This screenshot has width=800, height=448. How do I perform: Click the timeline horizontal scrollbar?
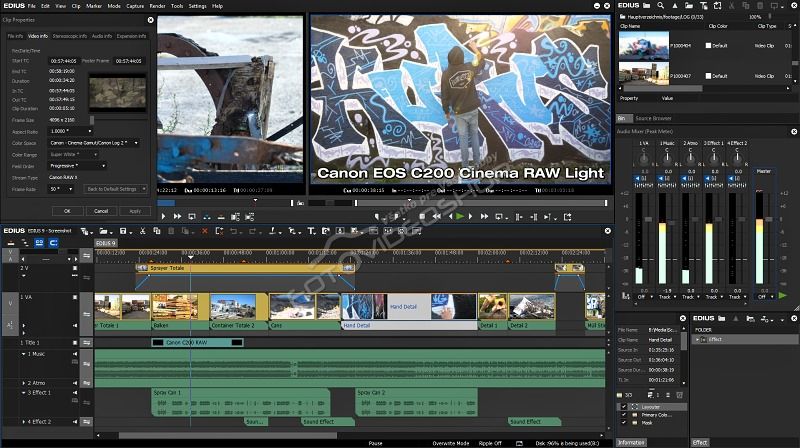coord(228,436)
